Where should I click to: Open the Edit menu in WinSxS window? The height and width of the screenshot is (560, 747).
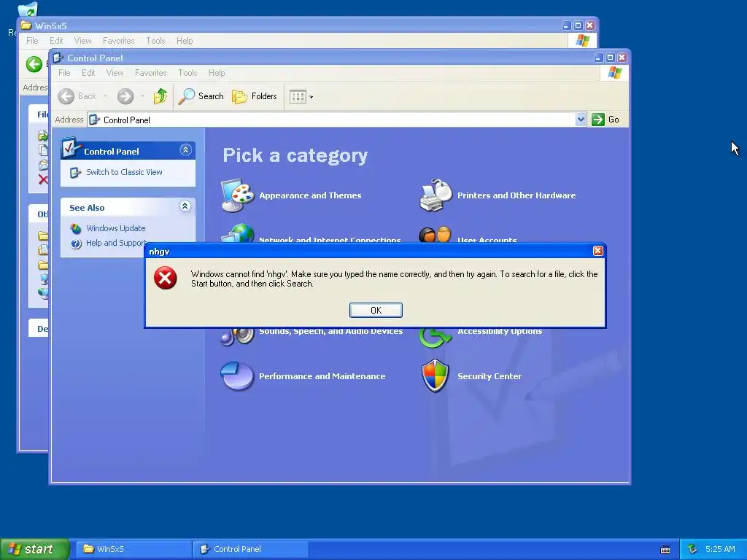coord(56,41)
